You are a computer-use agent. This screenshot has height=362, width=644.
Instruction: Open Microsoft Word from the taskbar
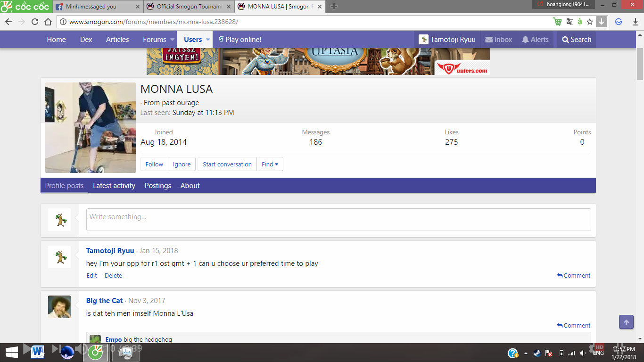pos(38,352)
